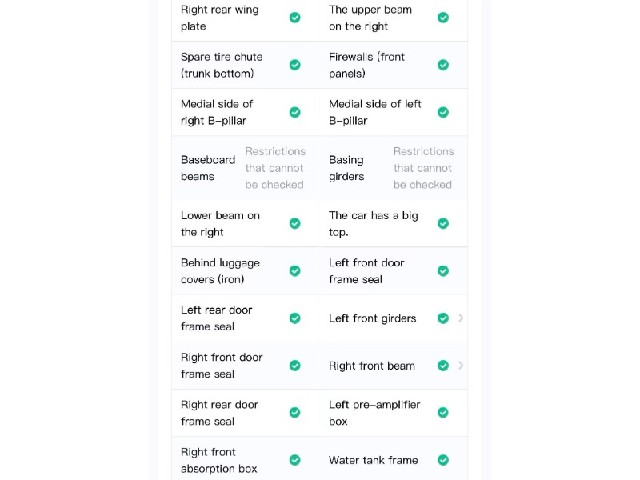The height and width of the screenshot is (480, 640).
Task: Select Baseboard beams restriction text
Action: point(275,168)
